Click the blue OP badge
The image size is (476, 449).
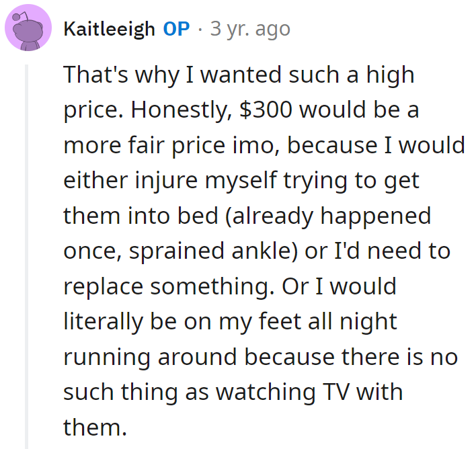tap(175, 30)
